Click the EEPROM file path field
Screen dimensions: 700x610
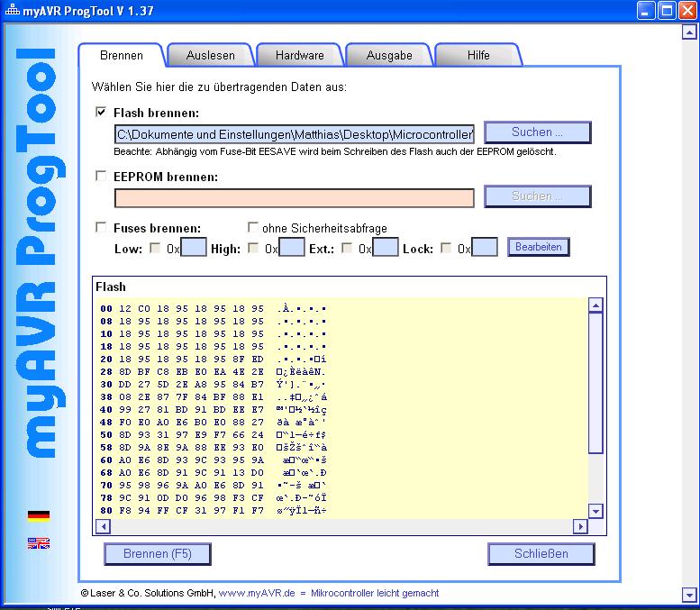click(295, 198)
